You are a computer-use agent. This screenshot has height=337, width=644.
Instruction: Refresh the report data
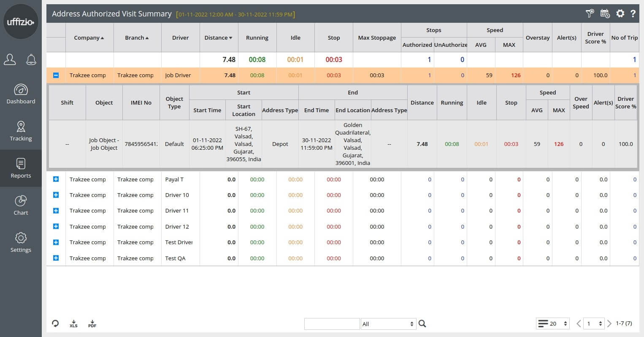click(x=55, y=324)
